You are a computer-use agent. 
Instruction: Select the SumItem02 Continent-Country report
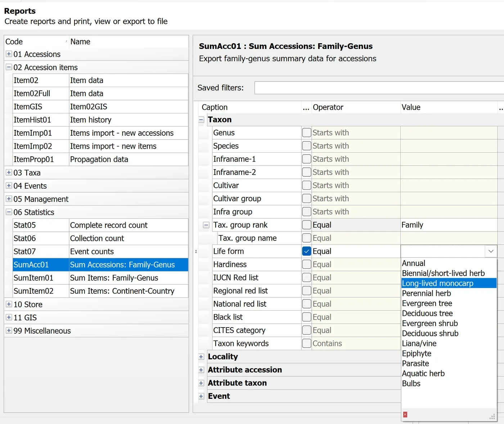100,291
